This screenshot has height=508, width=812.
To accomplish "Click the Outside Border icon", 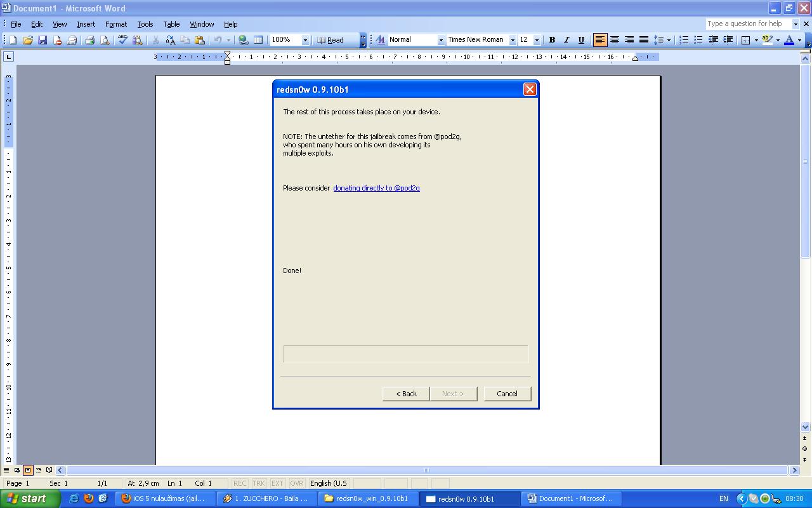I will tap(746, 40).
